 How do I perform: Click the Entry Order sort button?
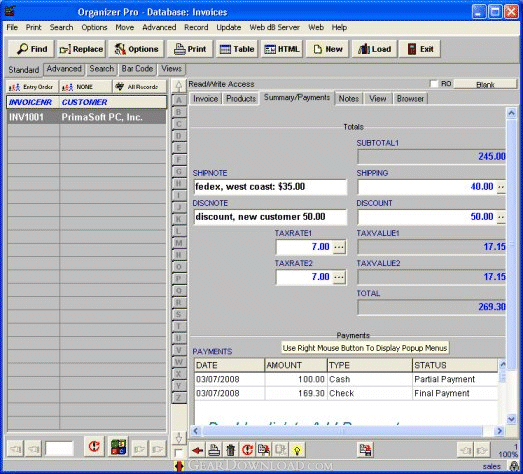pyautogui.click(x=32, y=87)
